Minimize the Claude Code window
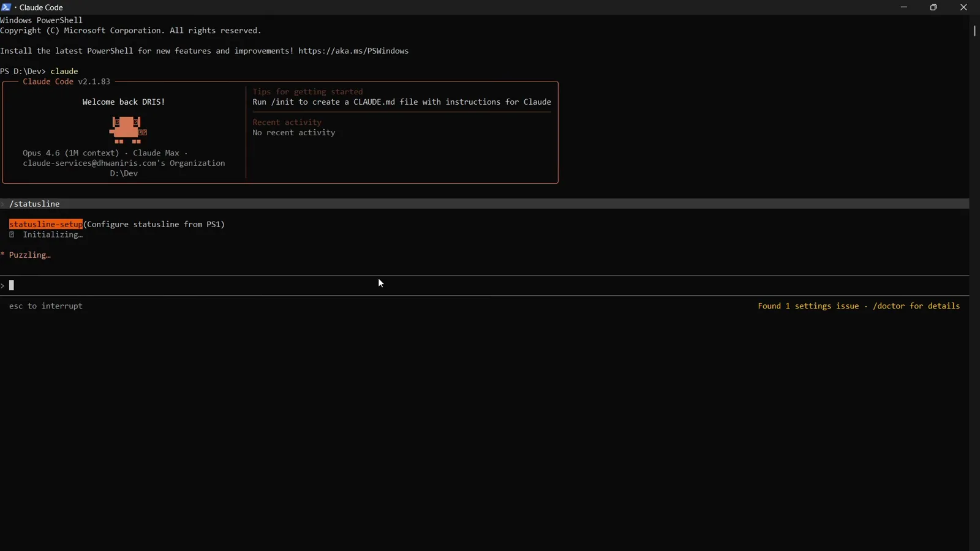The width and height of the screenshot is (980, 551). (x=903, y=7)
